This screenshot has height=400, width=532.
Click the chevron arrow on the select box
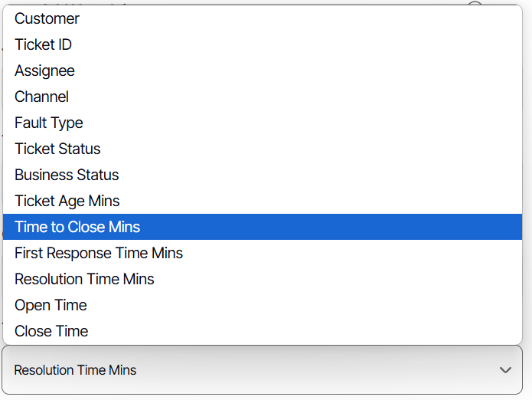pyautogui.click(x=505, y=370)
